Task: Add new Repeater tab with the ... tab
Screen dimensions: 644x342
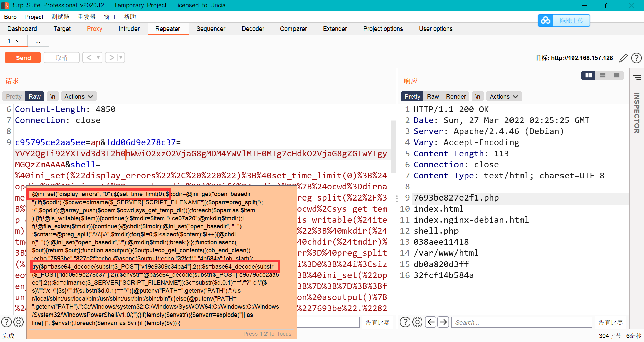Action: (x=38, y=41)
